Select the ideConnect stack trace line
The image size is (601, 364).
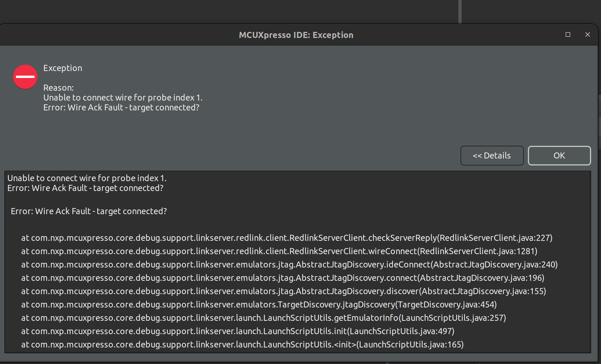289,265
